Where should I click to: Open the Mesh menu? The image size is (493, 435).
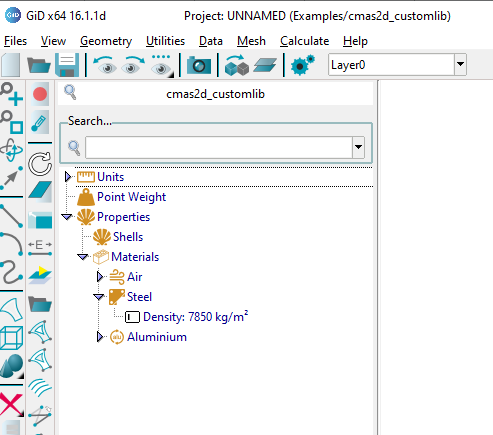pyautogui.click(x=251, y=41)
